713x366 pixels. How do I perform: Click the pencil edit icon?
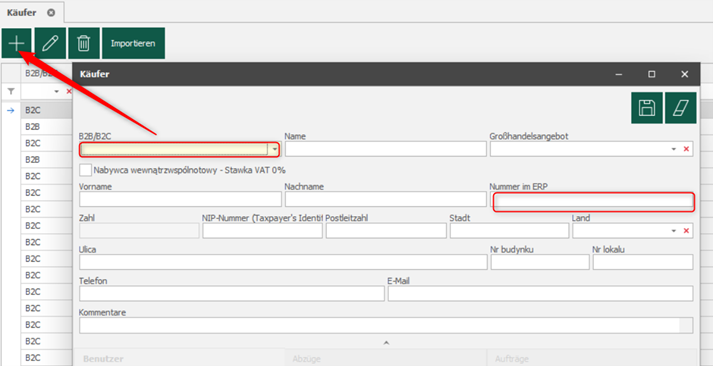[50, 43]
